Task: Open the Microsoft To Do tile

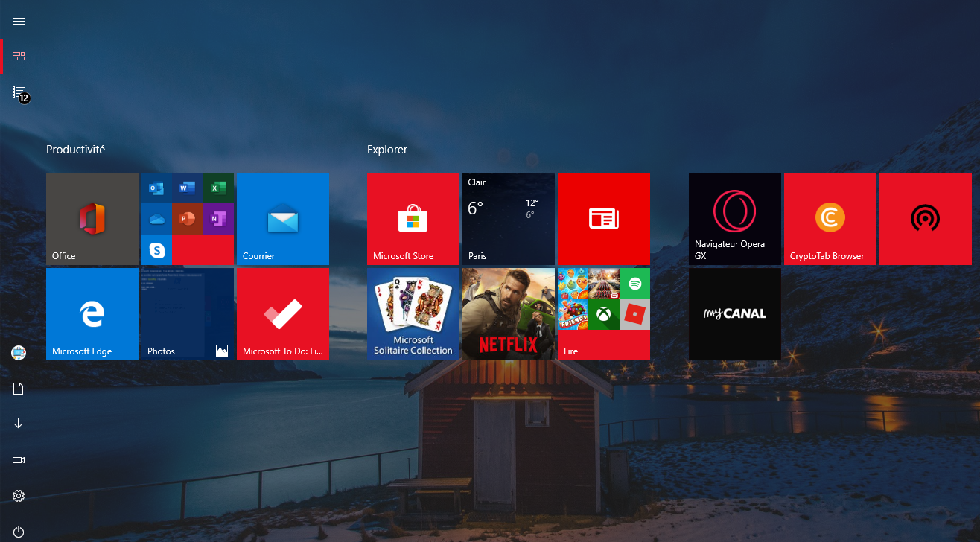Action: 283,314
